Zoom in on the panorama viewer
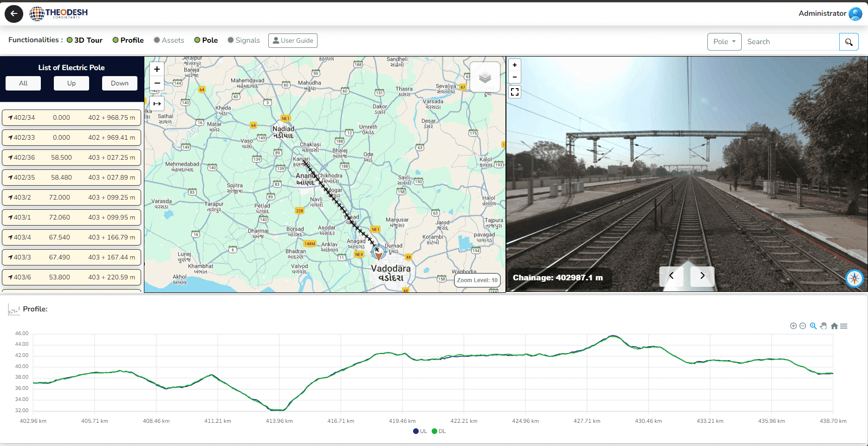 pos(514,65)
